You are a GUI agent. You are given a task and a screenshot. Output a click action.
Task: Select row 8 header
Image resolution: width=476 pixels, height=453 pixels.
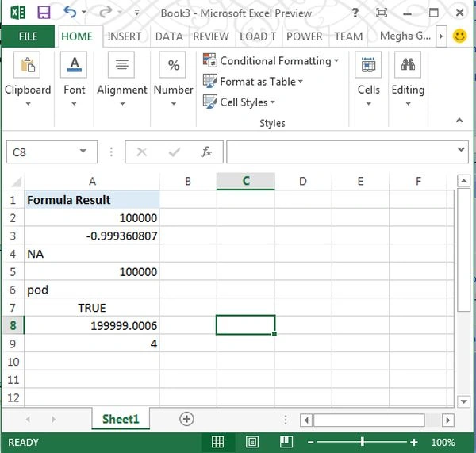click(x=13, y=325)
